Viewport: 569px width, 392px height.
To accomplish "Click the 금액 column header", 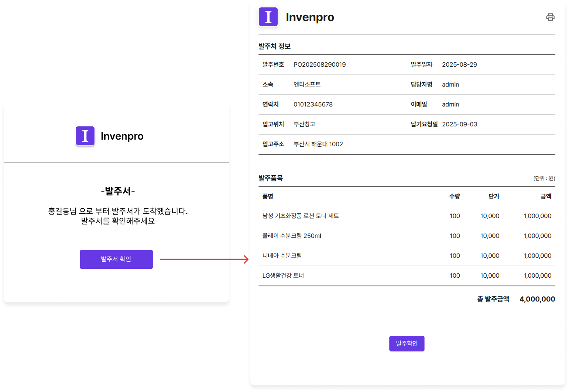I will 546,196.
